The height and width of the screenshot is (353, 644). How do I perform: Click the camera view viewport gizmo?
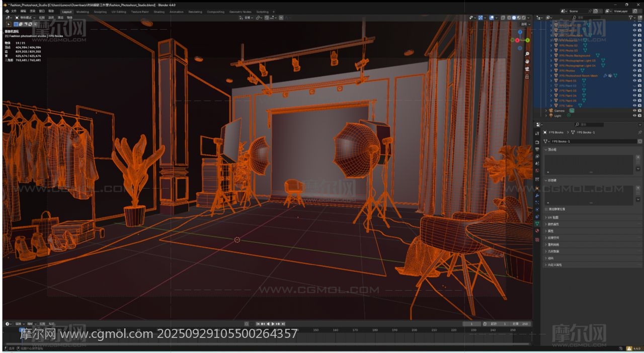pos(527,69)
